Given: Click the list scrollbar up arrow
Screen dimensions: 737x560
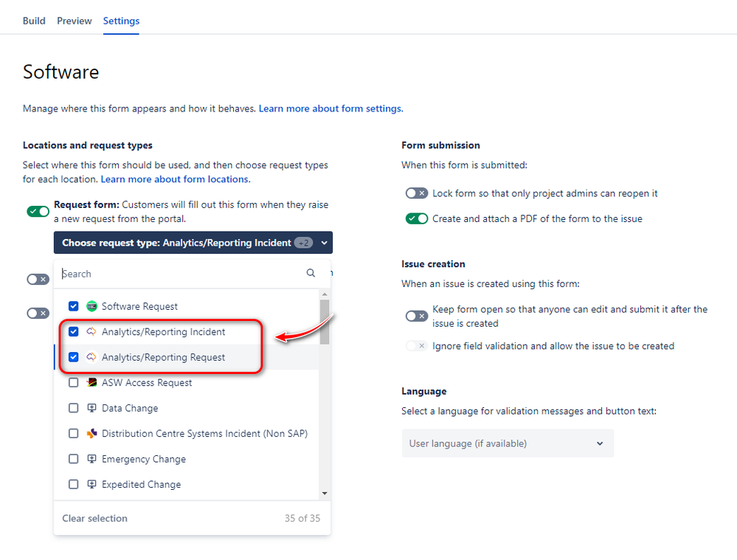Looking at the screenshot, I should click(325, 294).
